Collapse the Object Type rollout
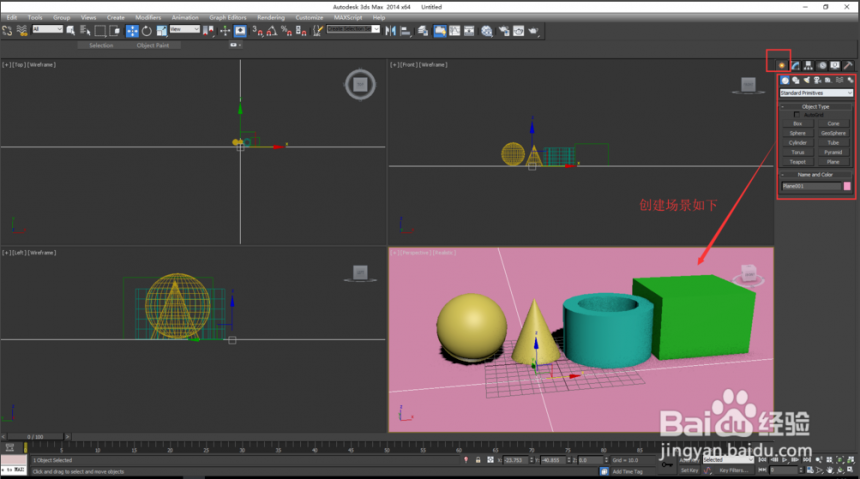Image resolution: width=860 pixels, height=479 pixels. click(x=816, y=107)
